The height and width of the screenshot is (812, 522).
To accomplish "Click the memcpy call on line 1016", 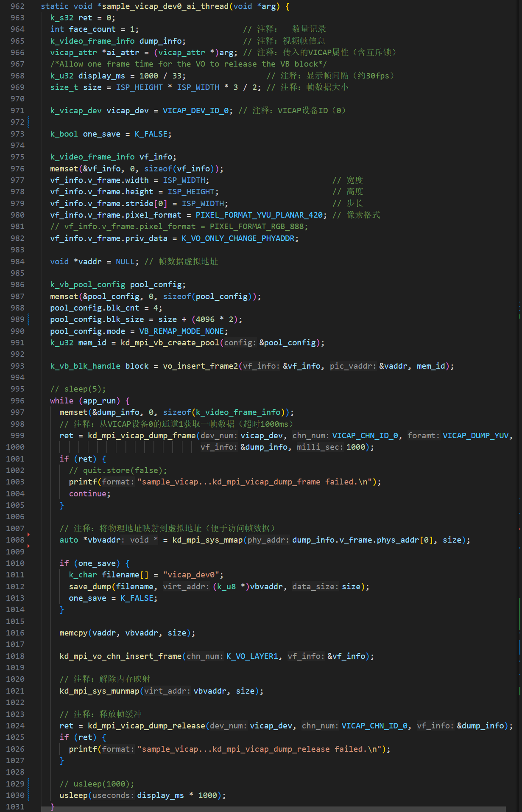I will (73, 633).
